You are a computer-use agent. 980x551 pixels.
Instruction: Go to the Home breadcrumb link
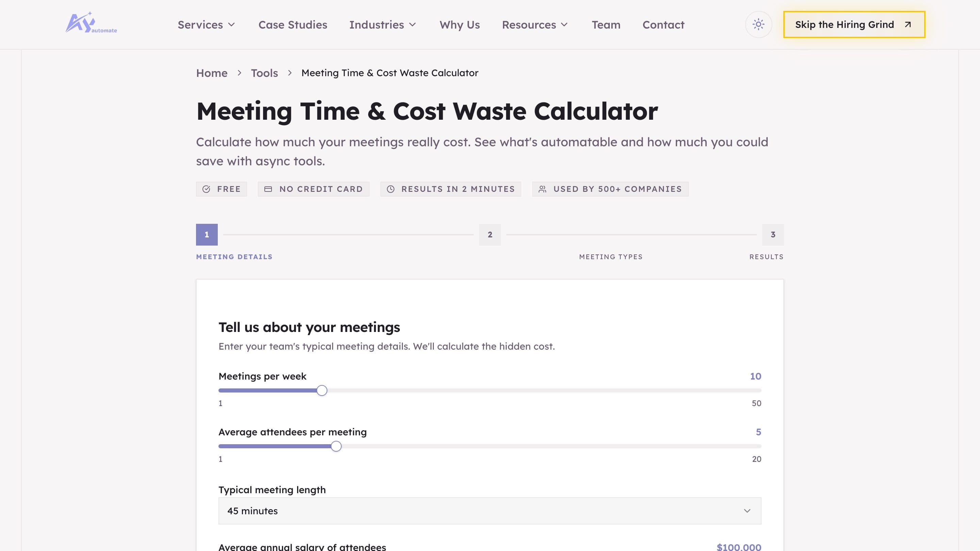pos(212,73)
